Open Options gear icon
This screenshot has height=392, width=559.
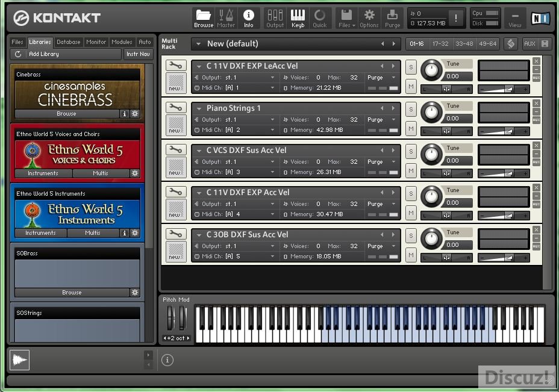point(369,19)
